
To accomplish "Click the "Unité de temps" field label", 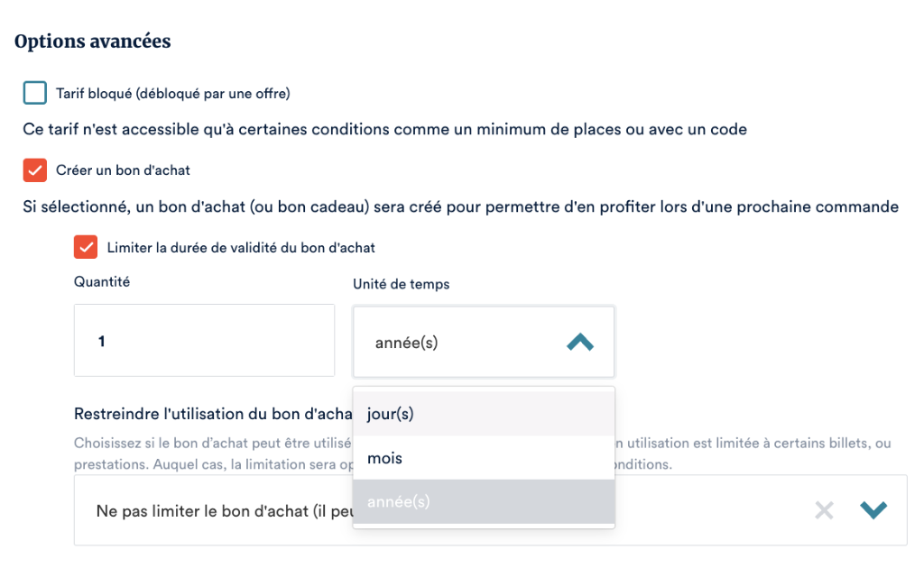I will pyautogui.click(x=401, y=284).
